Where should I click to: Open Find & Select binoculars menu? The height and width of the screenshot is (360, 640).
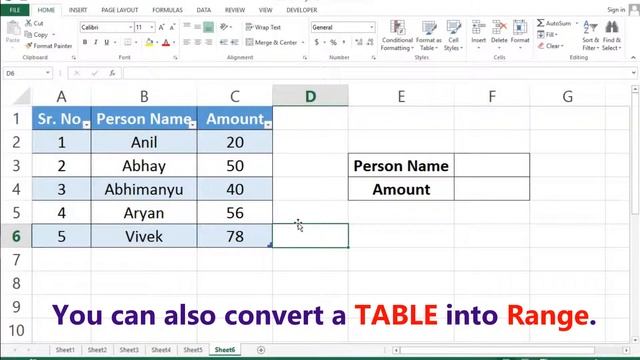(x=611, y=35)
